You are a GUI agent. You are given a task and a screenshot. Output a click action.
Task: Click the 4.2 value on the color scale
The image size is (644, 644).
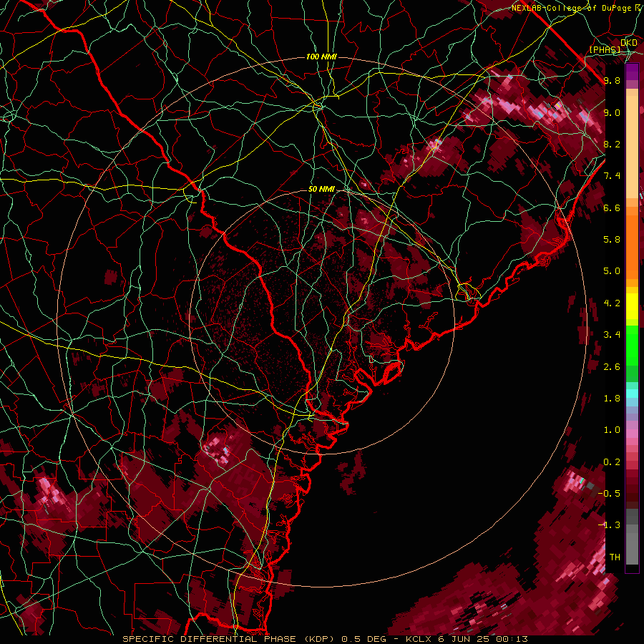[x=612, y=303]
